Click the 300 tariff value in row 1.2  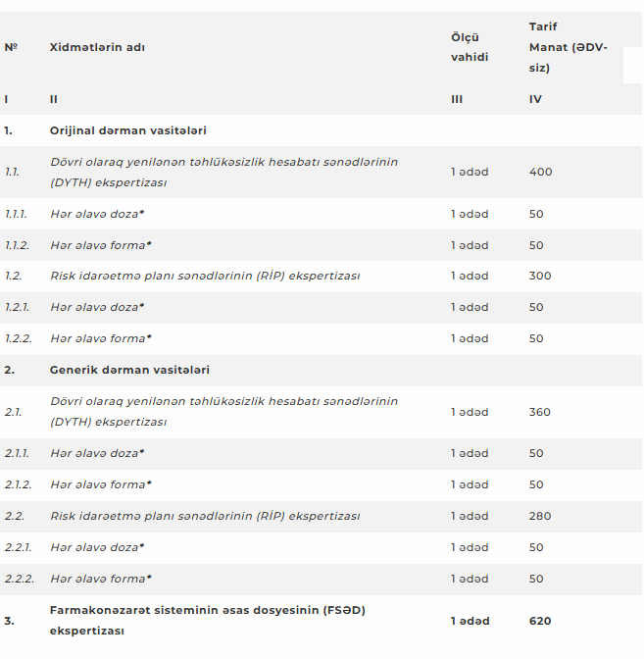540,276
